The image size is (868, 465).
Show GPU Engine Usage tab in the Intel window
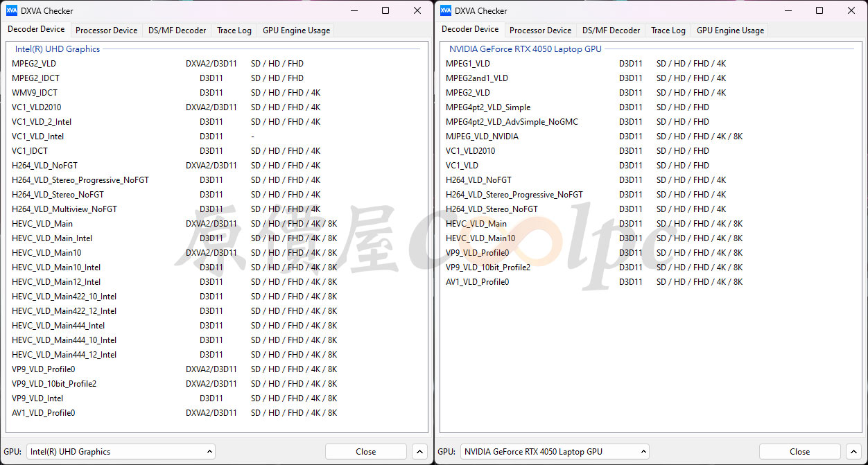pos(296,30)
